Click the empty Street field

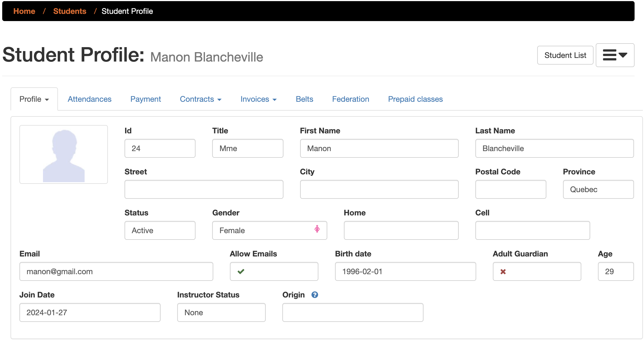point(204,189)
